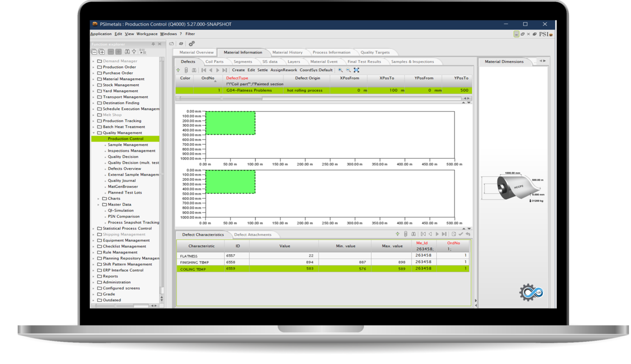Select the FINISHING TEMP row

(x=323, y=262)
